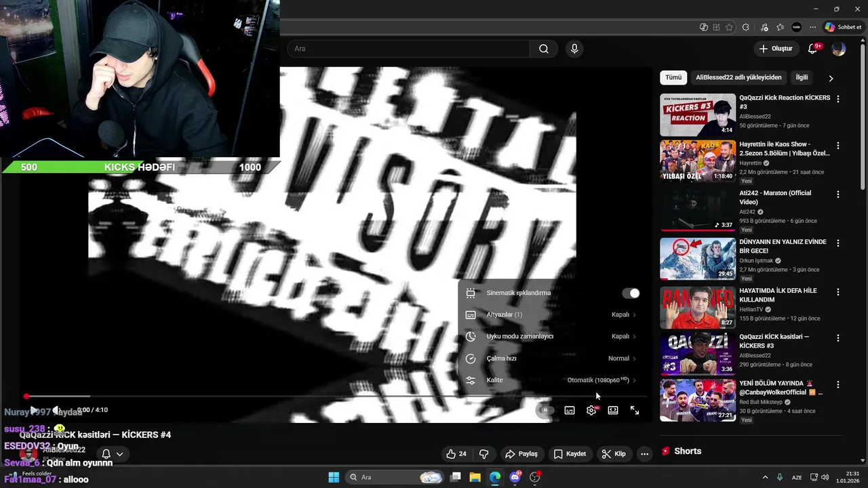Open Ati242 - Maraton video thumbnail
The height and width of the screenshot is (488, 868).
tap(698, 210)
